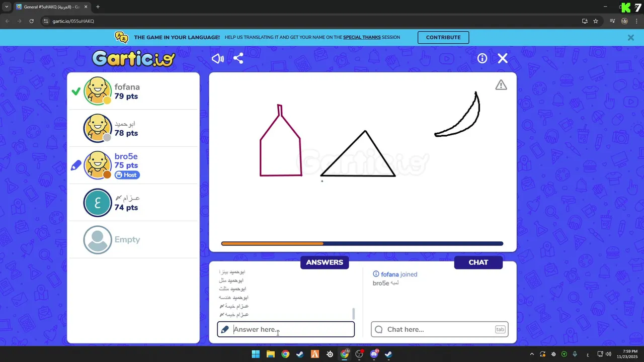644x362 pixels.
Task: Open Discord from the taskbar
Action: click(374, 354)
